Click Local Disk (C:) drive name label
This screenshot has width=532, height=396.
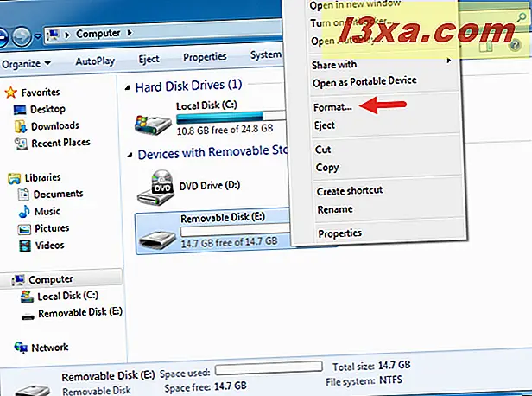(x=206, y=105)
